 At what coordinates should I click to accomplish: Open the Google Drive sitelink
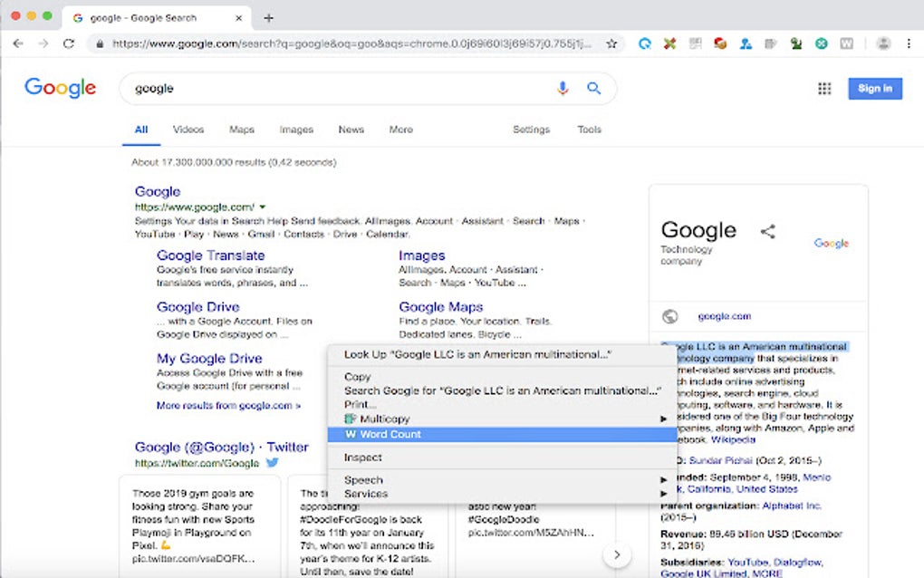coord(198,307)
